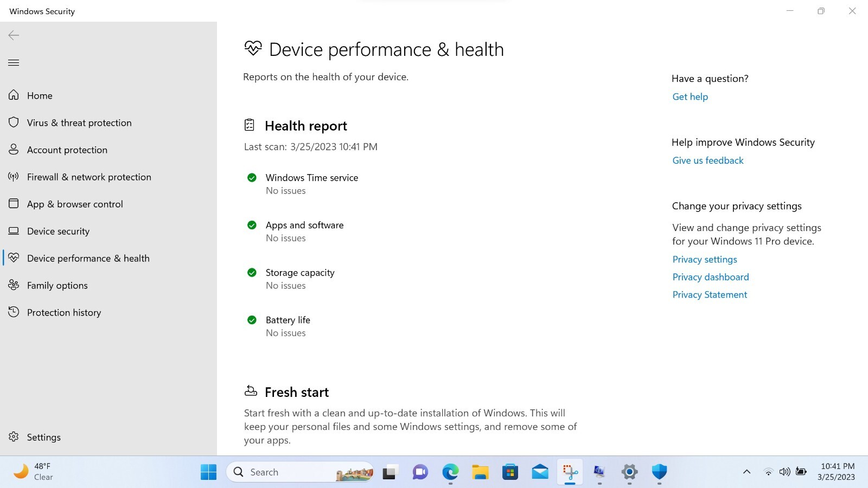
Task: Click the Settings gear icon in sidebar
Action: 14,436
